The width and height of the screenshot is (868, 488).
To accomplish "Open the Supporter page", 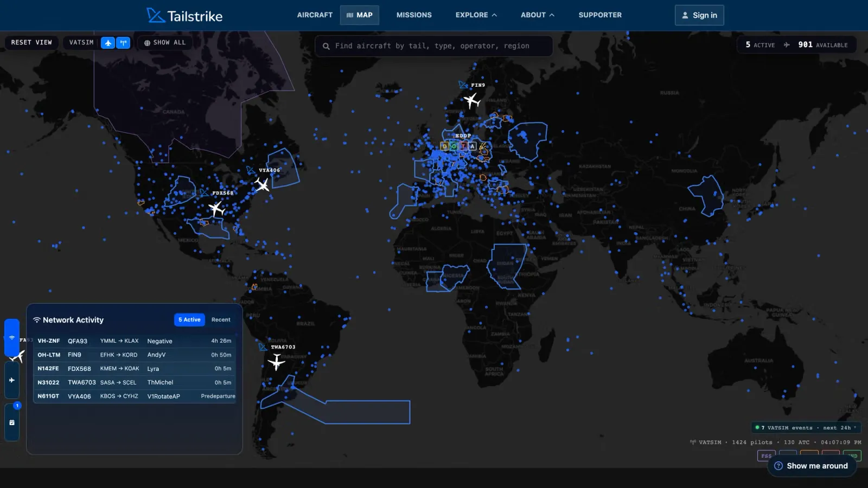I will click(x=600, y=15).
